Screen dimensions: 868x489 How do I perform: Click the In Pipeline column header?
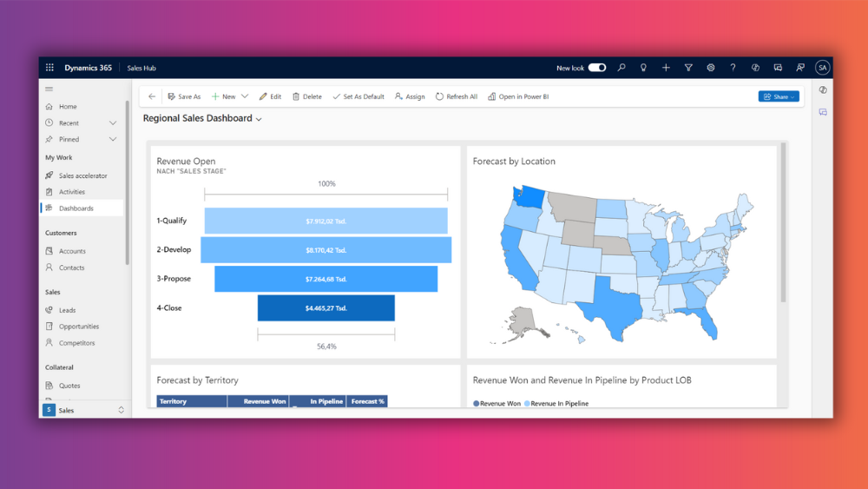click(318, 401)
